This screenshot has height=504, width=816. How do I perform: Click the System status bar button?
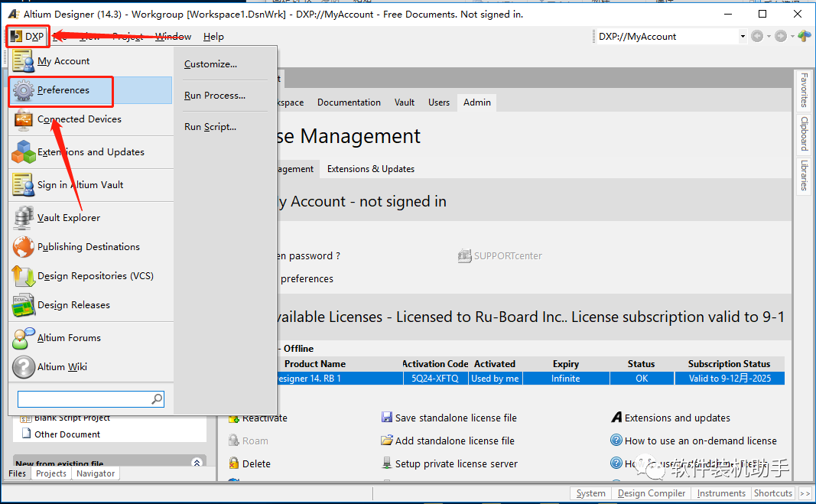point(590,493)
